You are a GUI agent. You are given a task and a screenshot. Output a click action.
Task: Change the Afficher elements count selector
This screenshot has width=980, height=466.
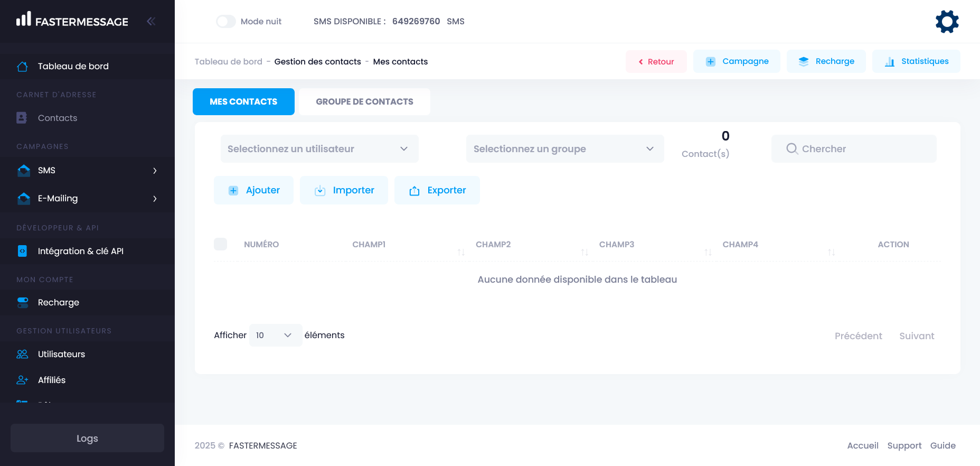[x=275, y=335]
